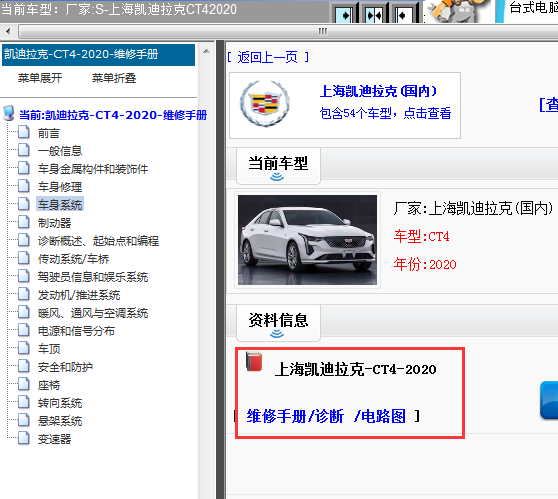Image resolution: width=558 pixels, height=499 pixels.
Task: Open the 电源和信号分布 tree item
Action: [76, 331]
